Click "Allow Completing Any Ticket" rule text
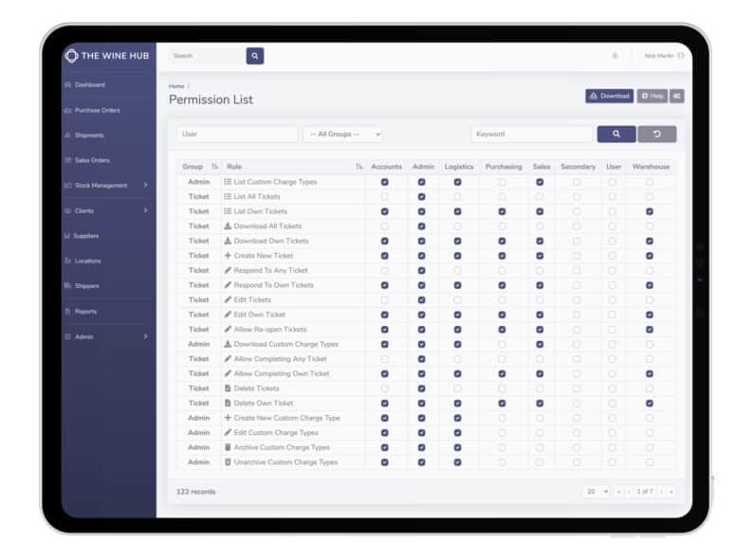 [280, 359]
